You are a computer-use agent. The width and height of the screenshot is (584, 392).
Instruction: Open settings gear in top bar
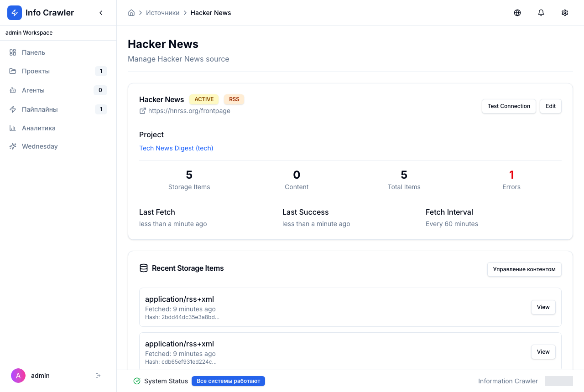565,13
